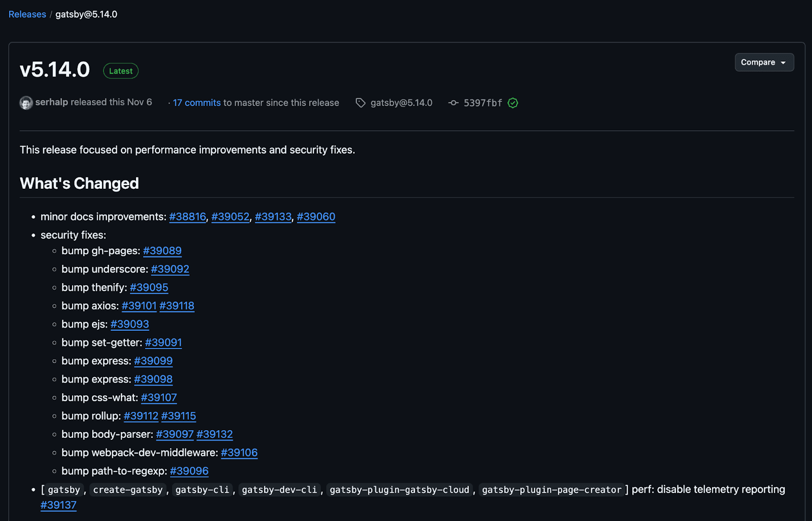Open the gatsby@5.14.0 tag link

(x=401, y=102)
